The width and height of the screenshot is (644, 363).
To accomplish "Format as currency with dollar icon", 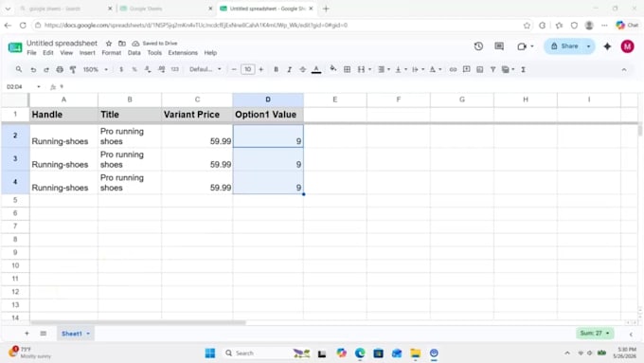I will [121, 69].
